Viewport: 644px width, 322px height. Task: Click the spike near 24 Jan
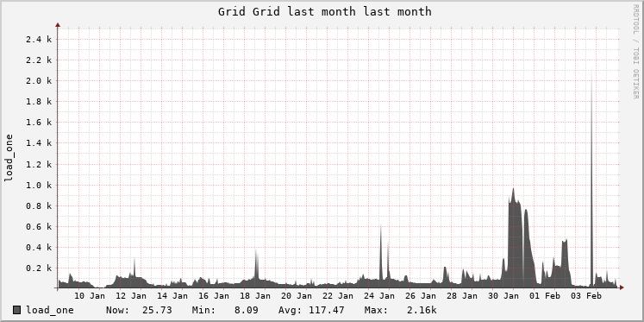(x=381, y=255)
